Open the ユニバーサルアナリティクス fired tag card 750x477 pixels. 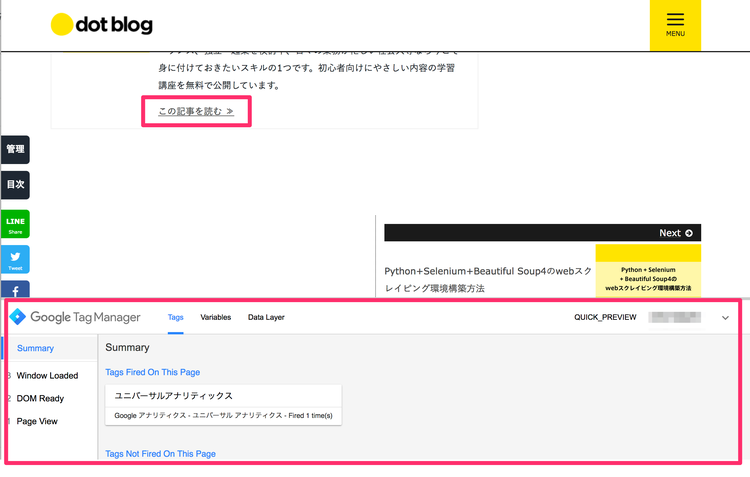coord(223,405)
